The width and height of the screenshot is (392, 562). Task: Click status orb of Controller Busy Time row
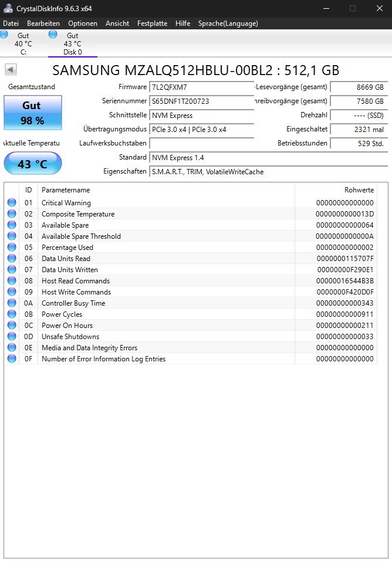click(12, 303)
